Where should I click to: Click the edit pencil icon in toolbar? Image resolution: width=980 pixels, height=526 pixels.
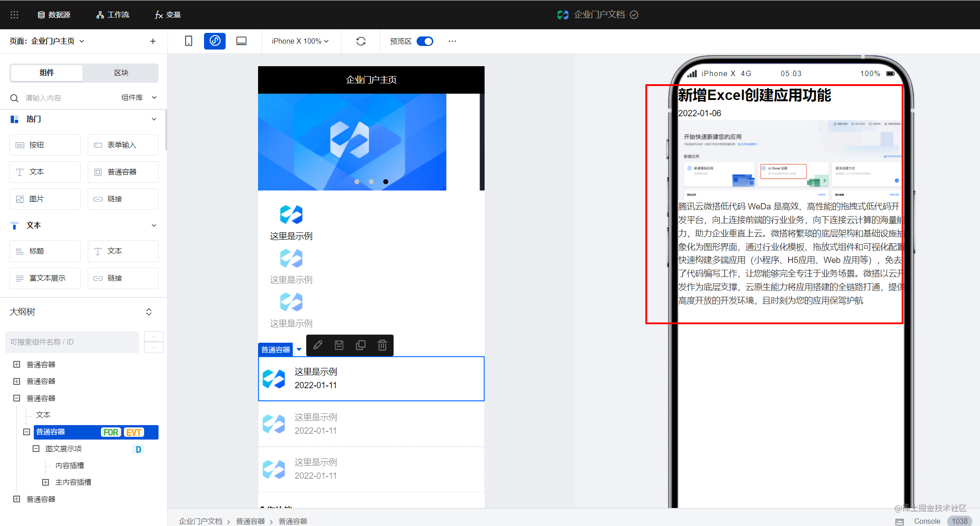pos(318,345)
